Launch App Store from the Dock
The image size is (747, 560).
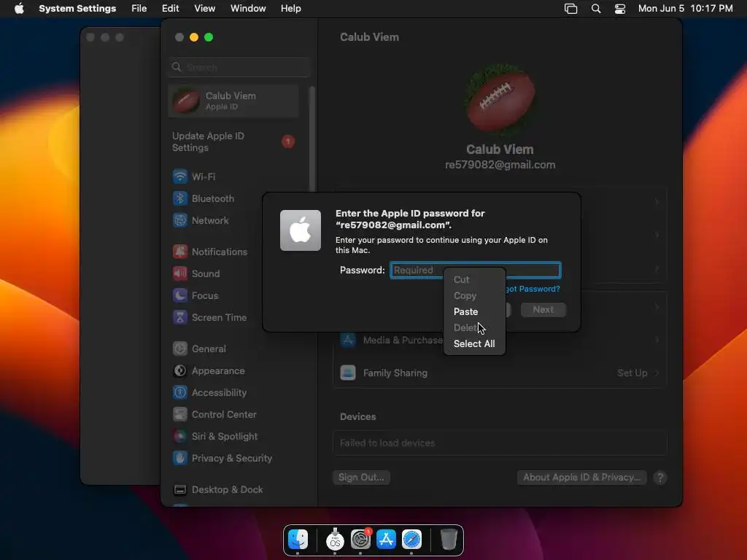click(x=386, y=540)
